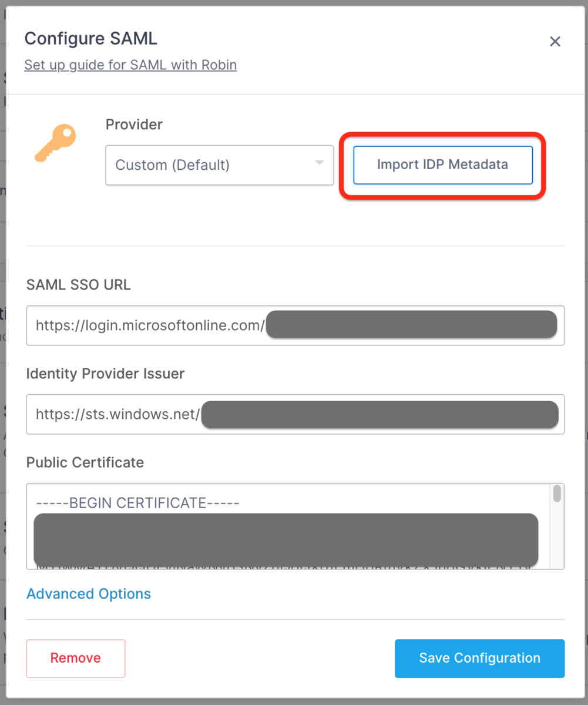The width and height of the screenshot is (588, 705).
Task: Focus the SAML SSO URL field
Action: coord(295,325)
